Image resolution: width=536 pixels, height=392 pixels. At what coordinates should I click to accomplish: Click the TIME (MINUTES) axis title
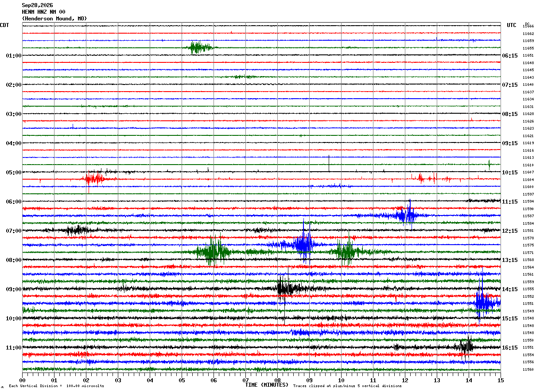267,385
